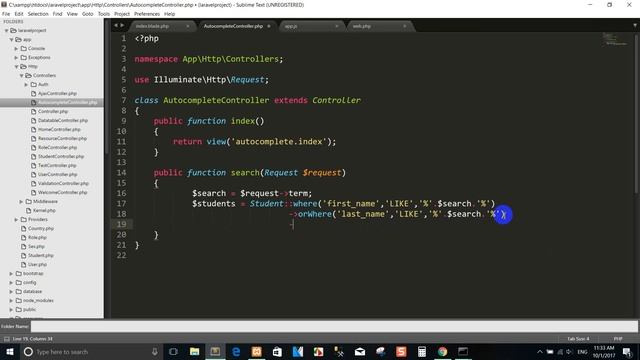The height and width of the screenshot is (360, 640).
Task: Close the index.blade.php tab
Action: [x=188, y=26]
